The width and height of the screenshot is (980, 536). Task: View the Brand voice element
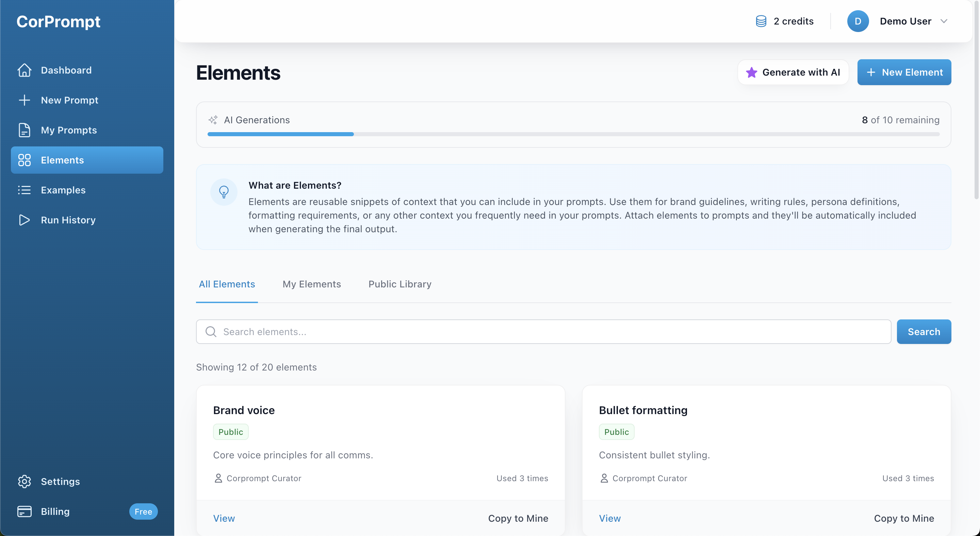coord(224,518)
